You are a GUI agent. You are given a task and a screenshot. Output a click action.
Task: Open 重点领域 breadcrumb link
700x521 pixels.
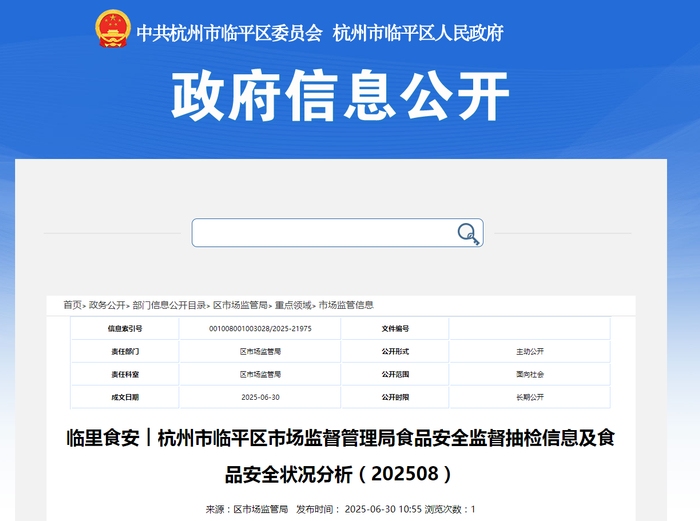click(x=293, y=305)
